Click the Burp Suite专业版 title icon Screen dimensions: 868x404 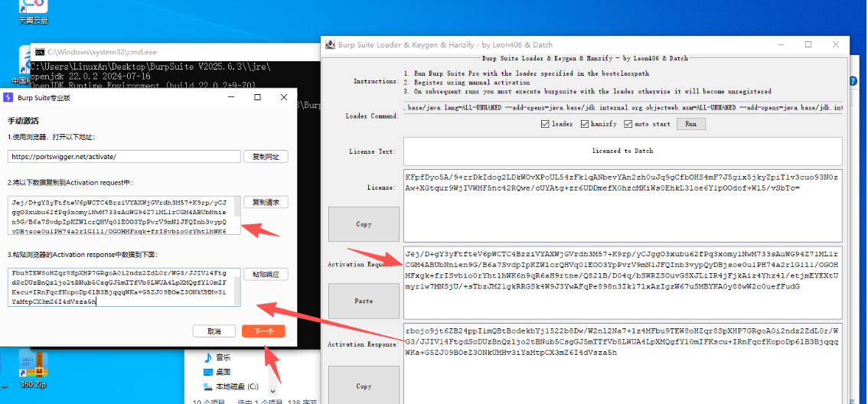pyautogui.click(x=8, y=97)
